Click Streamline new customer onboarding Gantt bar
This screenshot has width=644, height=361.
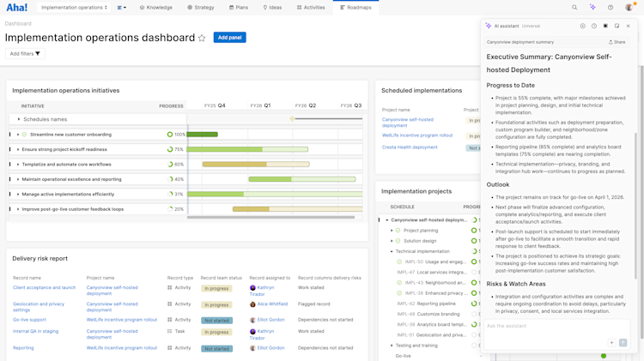pyautogui.click(x=203, y=135)
